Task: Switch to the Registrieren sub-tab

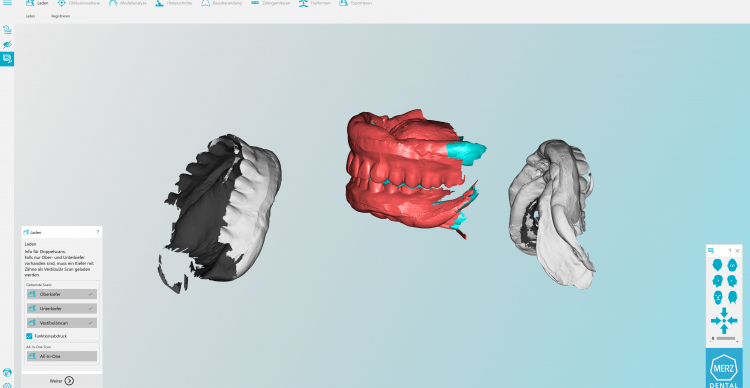Action: tap(61, 16)
